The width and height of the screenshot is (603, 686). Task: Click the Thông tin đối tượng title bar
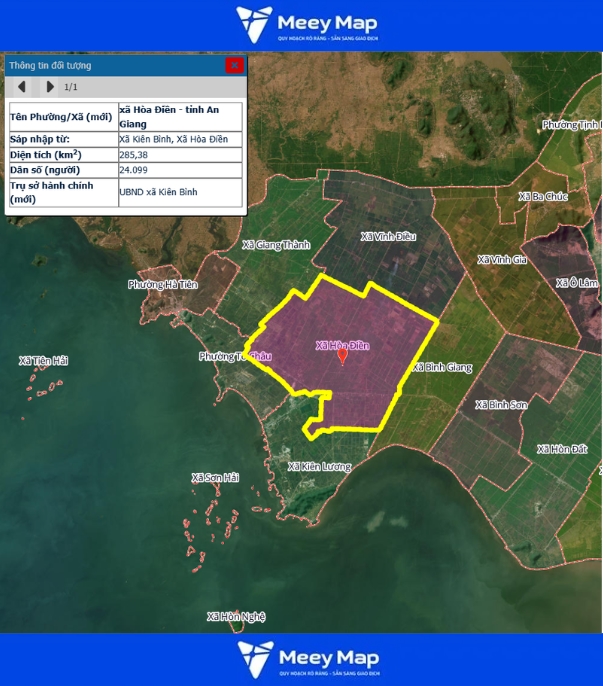coord(110,65)
